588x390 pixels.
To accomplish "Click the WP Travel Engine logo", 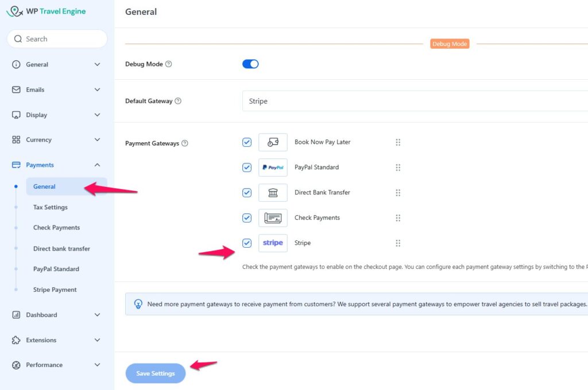I will pos(46,11).
